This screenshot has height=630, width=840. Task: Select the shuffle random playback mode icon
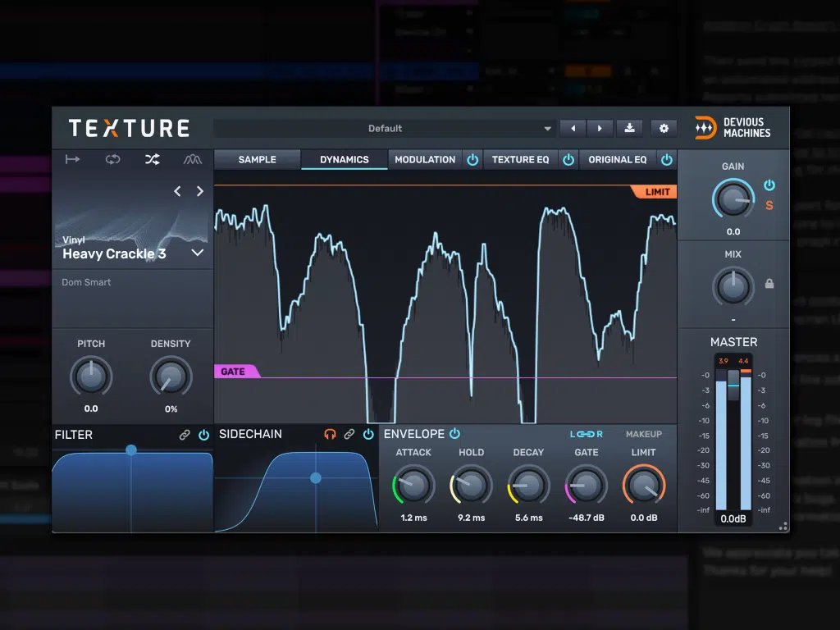[152, 159]
